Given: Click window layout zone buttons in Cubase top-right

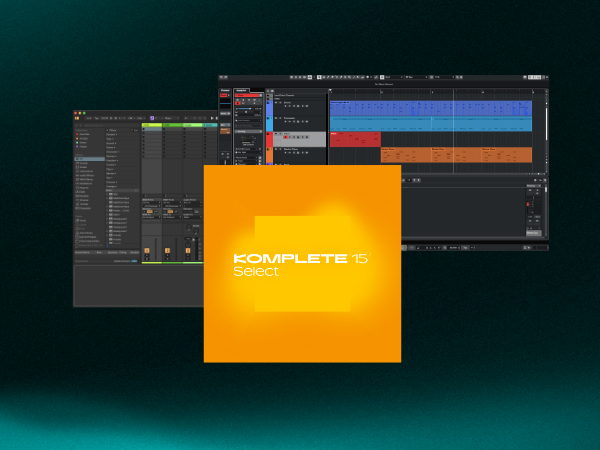Looking at the screenshot, I should pyautogui.click(x=535, y=77).
